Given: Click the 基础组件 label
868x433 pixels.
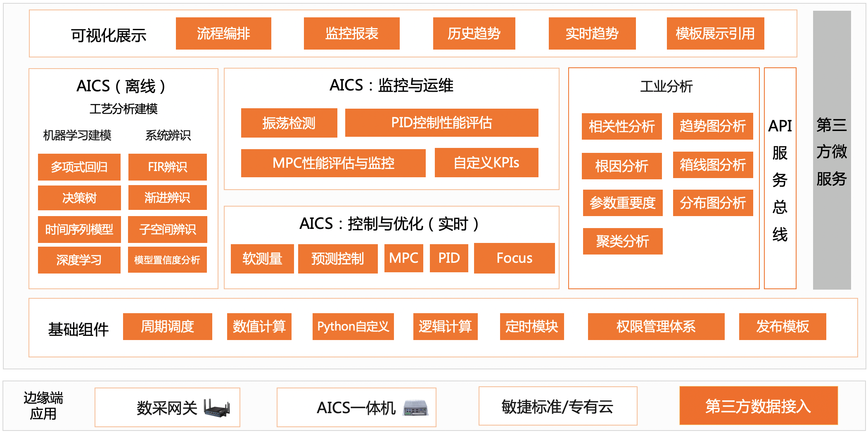Looking at the screenshot, I should (x=78, y=329).
